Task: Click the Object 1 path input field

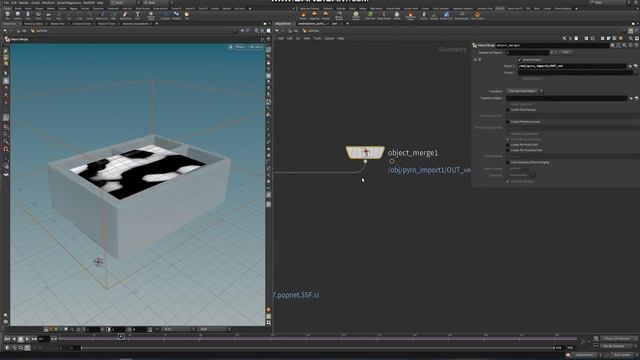Action: 572,66
